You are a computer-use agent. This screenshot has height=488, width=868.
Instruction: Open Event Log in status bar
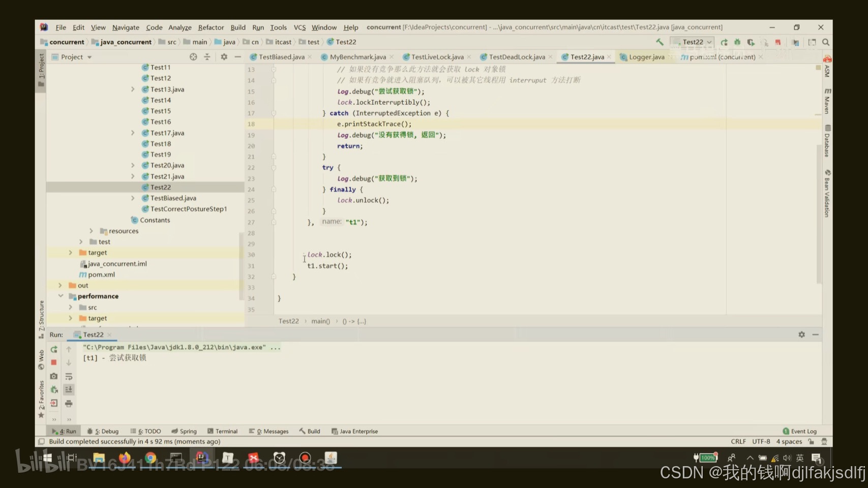point(799,431)
